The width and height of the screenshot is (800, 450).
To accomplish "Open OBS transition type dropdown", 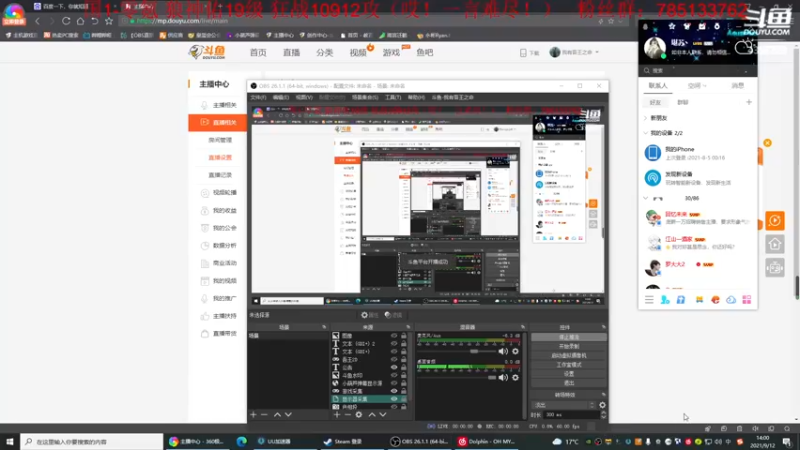I will [564, 405].
